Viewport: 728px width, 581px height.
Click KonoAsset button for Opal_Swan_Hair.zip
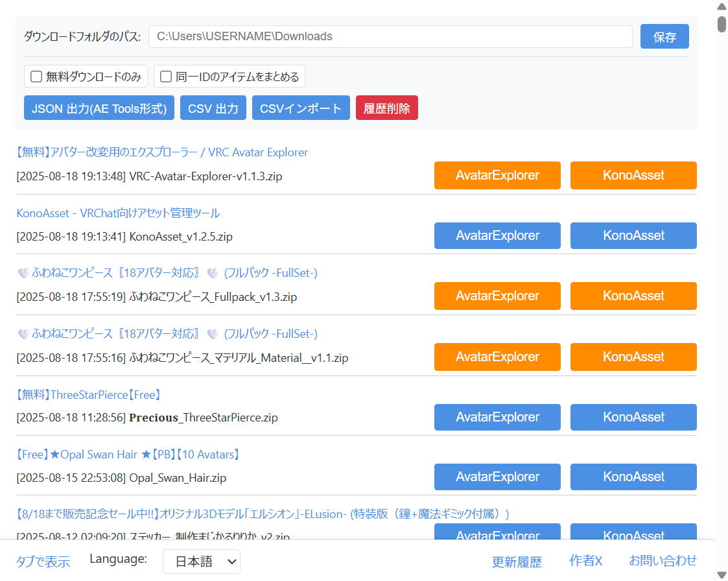[633, 477]
